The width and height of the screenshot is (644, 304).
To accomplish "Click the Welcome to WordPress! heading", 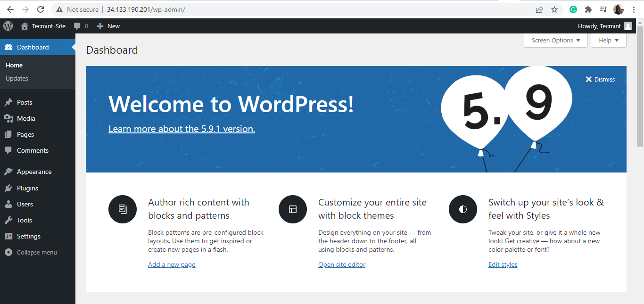I will pos(231,104).
